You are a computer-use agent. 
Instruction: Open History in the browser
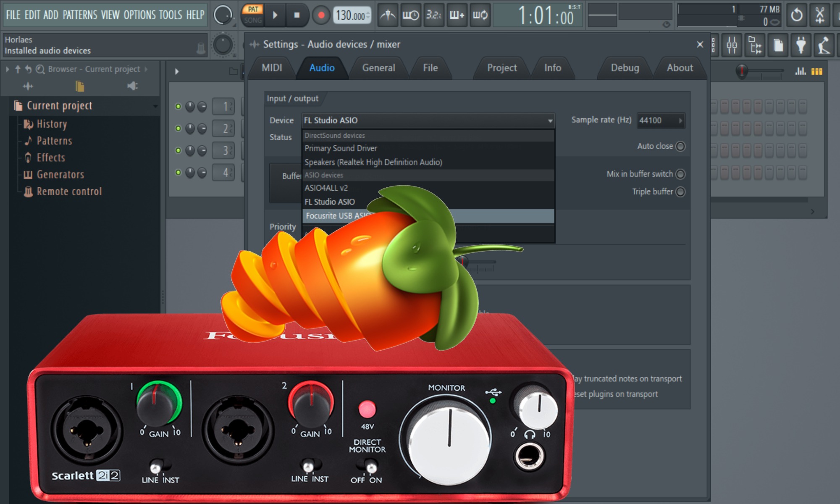coord(52,124)
